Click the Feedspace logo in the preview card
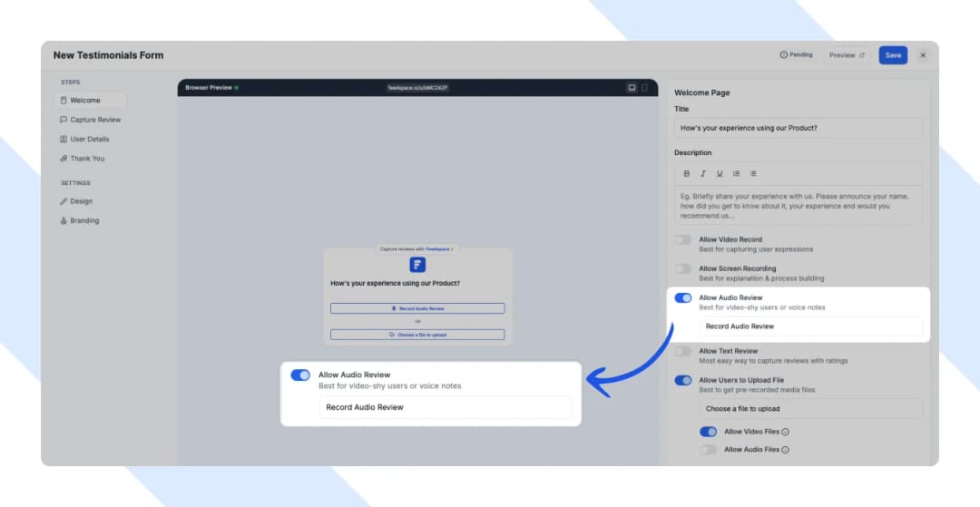Screen dimensions: 980x507 click(x=417, y=265)
